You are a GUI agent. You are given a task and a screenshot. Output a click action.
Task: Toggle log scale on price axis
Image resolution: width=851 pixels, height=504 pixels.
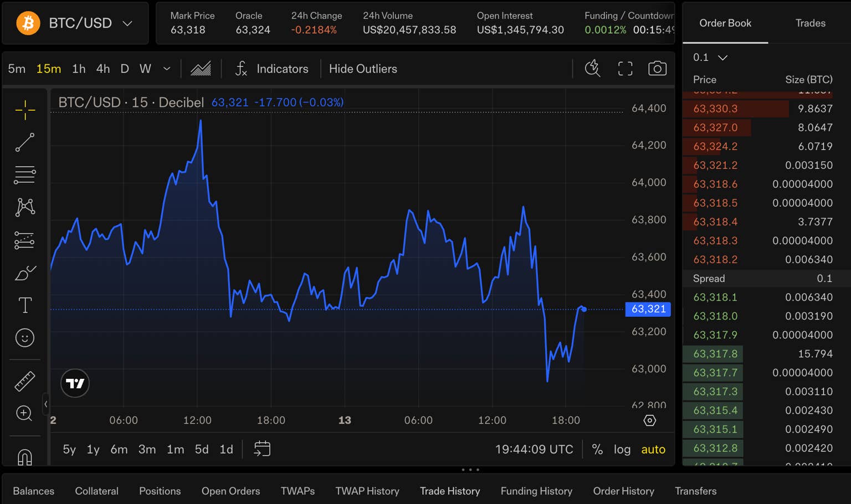[x=622, y=449]
